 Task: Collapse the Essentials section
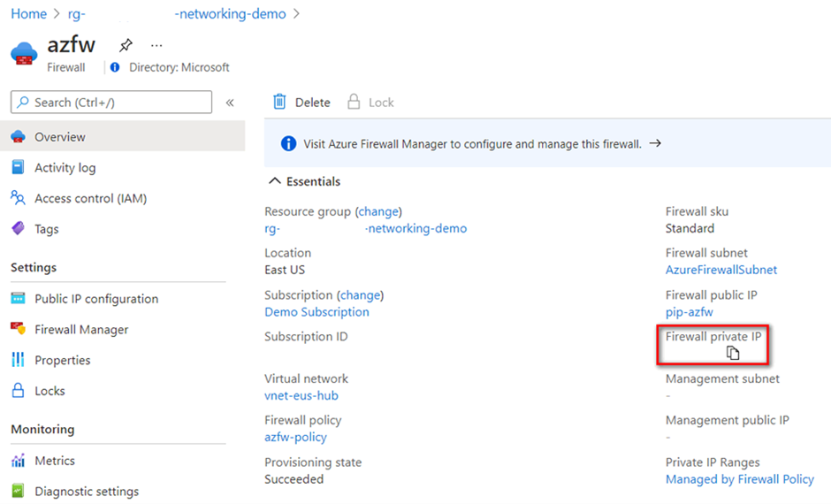click(x=275, y=181)
